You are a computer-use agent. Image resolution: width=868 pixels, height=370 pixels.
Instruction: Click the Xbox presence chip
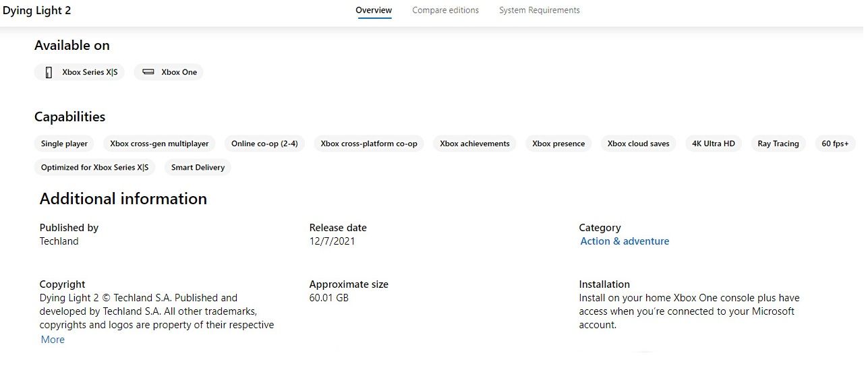pyautogui.click(x=558, y=144)
